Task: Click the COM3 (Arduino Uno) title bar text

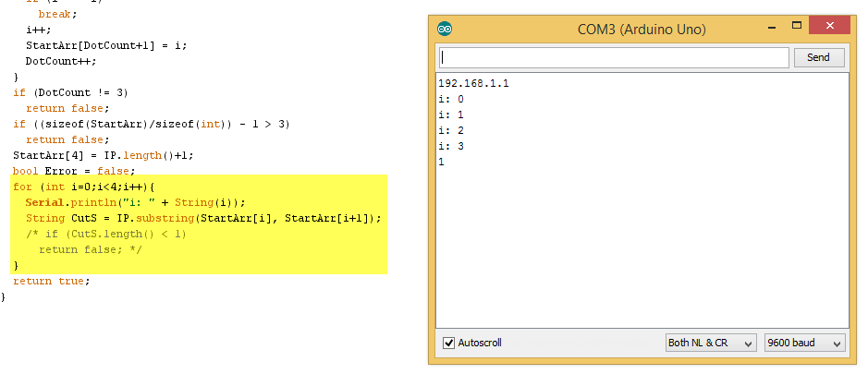Action: (642, 30)
